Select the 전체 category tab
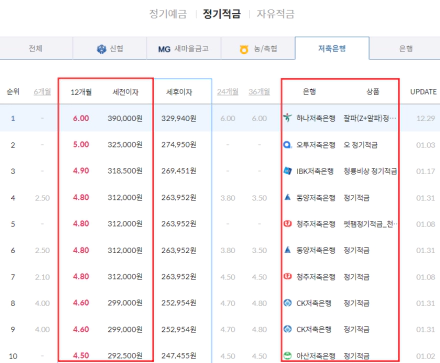The width and height of the screenshot is (440, 363). tap(35, 49)
